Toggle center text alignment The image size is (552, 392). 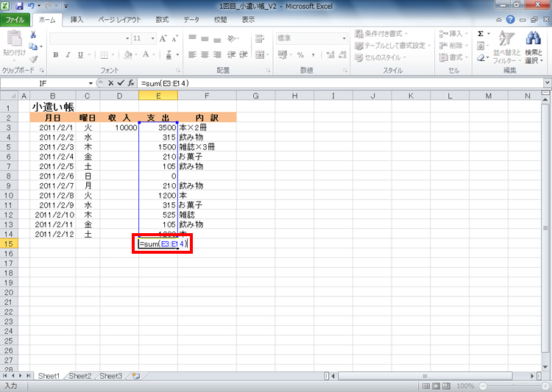click(x=205, y=55)
